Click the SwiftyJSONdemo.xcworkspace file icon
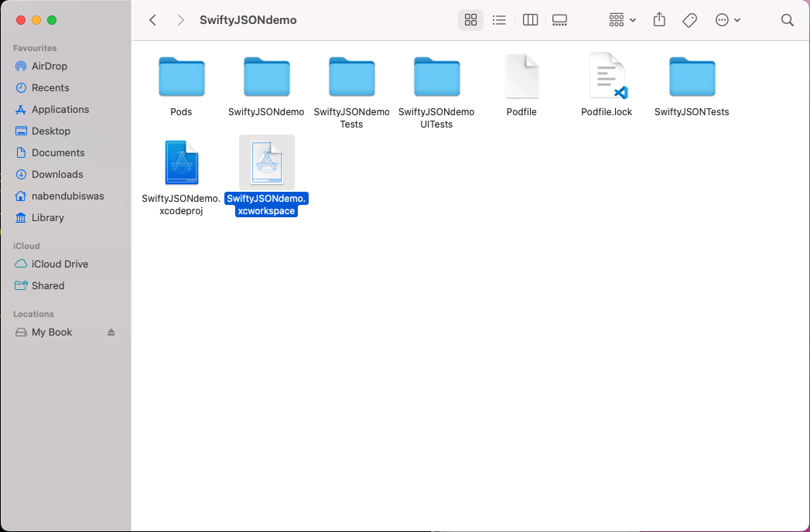810x532 pixels. [x=267, y=162]
